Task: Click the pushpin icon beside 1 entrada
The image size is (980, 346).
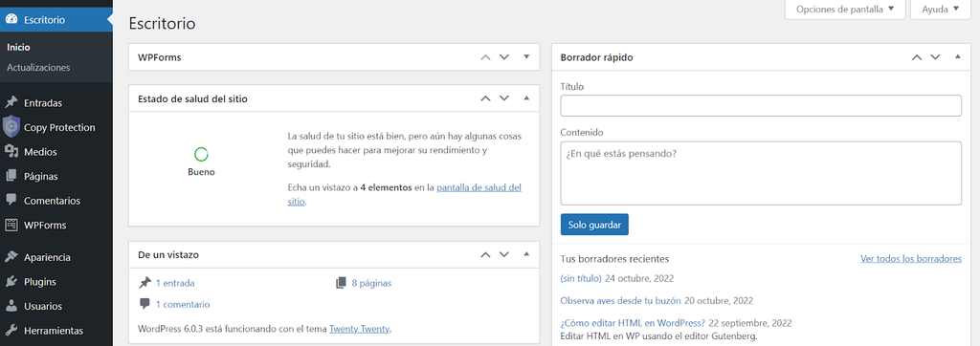Action: click(x=145, y=283)
